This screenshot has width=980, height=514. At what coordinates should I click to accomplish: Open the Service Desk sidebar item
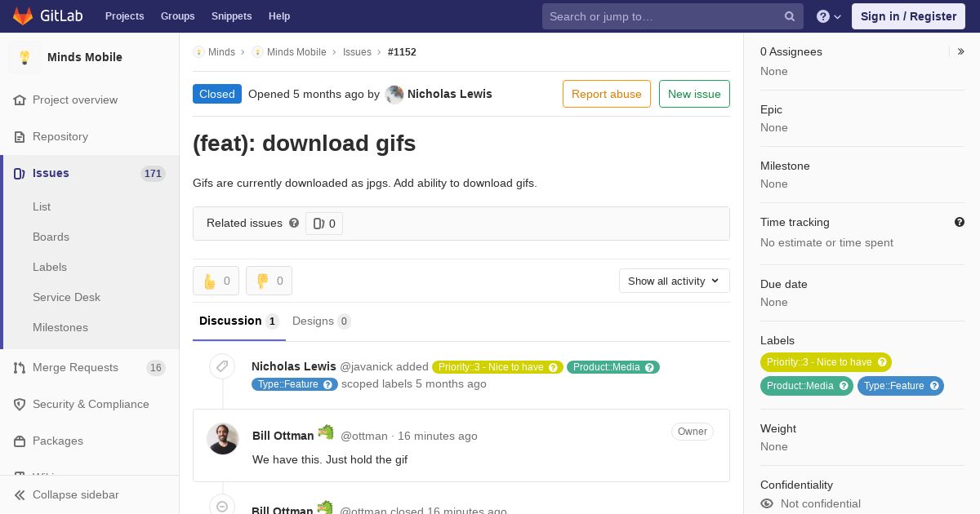tap(66, 297)
